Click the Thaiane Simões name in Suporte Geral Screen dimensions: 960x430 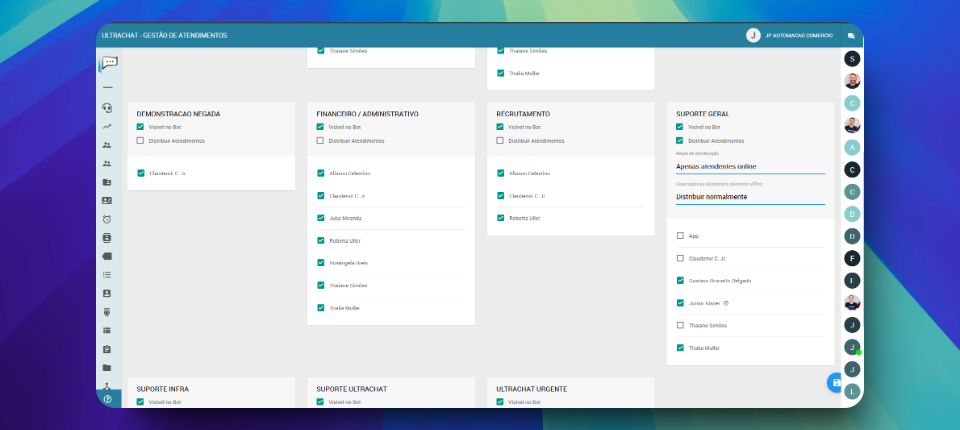pyautogui.click(x=708, y=325)
